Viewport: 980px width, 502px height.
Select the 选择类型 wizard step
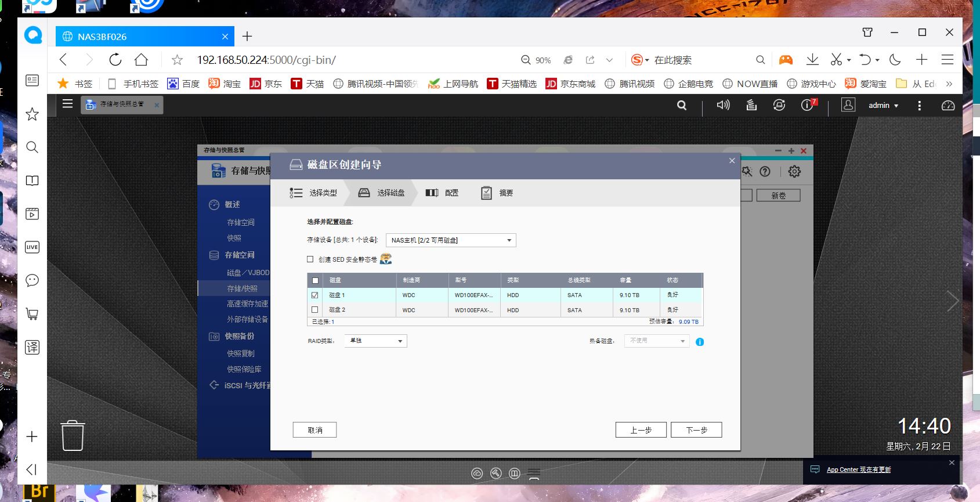313,193
